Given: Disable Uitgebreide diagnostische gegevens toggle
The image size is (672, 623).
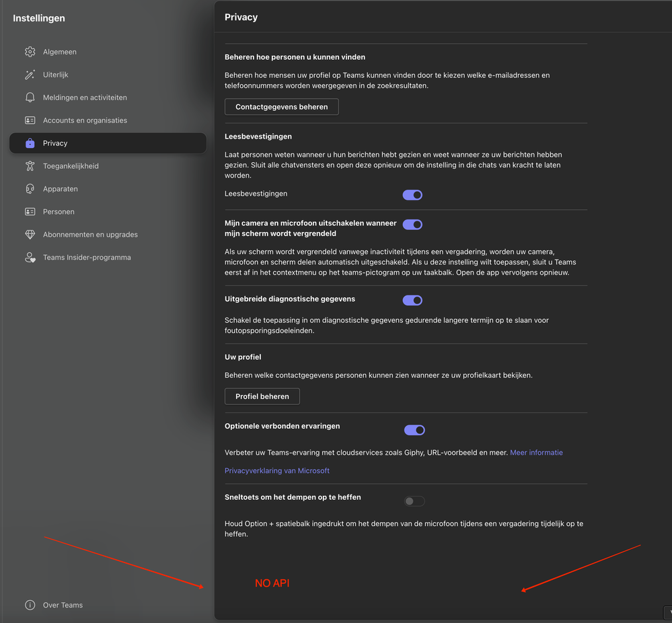Looking at the screenshot, I should point(412,300).
